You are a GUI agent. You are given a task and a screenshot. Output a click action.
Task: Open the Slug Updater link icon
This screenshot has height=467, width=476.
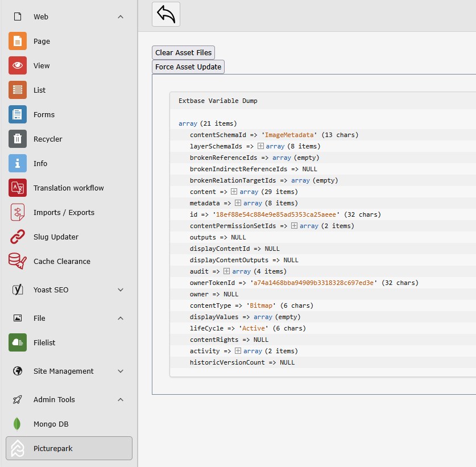[x=18, y=237]
